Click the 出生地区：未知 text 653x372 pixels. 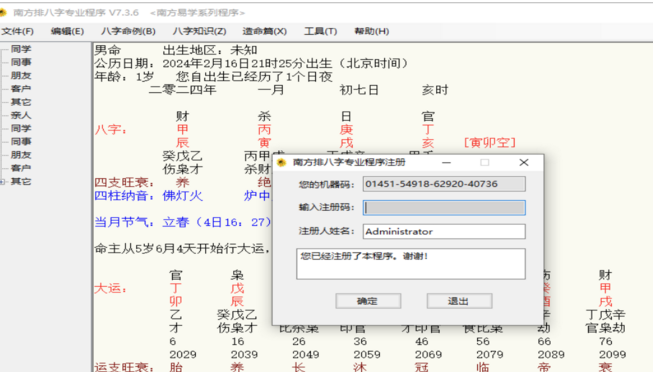click(210, 50)
